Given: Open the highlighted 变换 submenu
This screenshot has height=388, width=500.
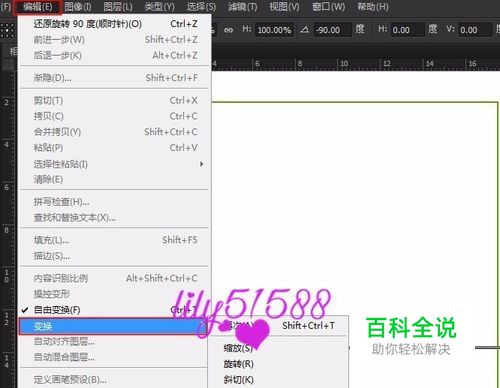Looking at the screenshot, I should click(113, 326).
